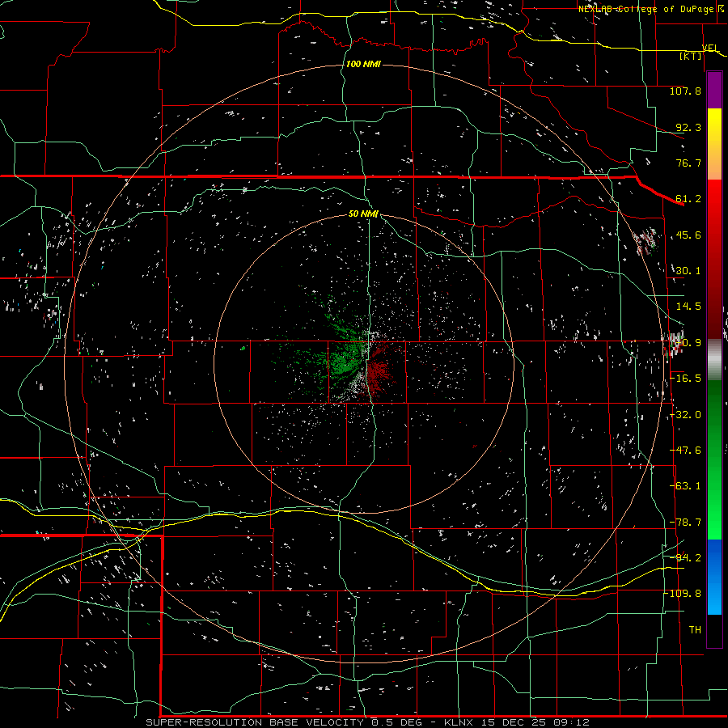The height and width of the screenshot is (728, 728).
Task: Click the 14.5 velocity scale value
Action: coord(688,307)
